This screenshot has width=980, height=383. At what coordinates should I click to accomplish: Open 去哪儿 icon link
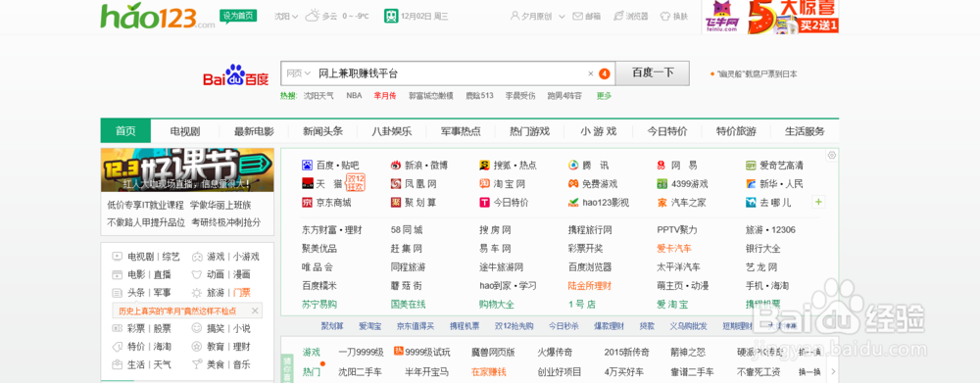pos(752,203)
